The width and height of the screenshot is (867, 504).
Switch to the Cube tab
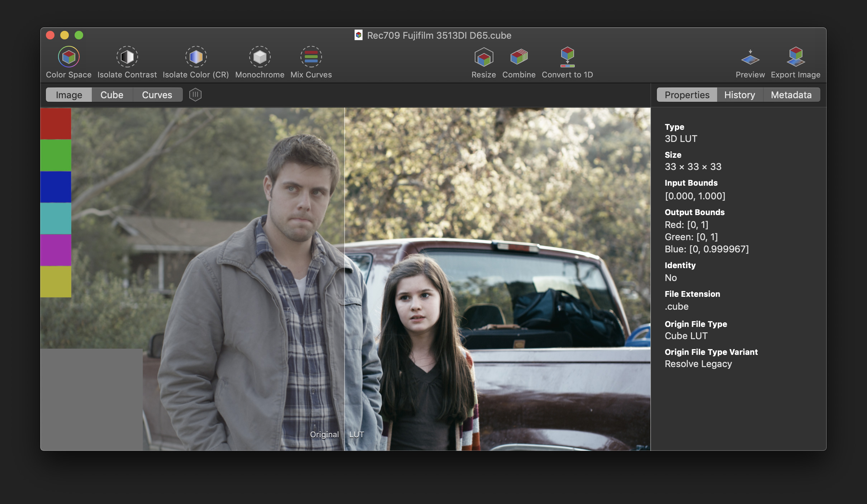112,95
